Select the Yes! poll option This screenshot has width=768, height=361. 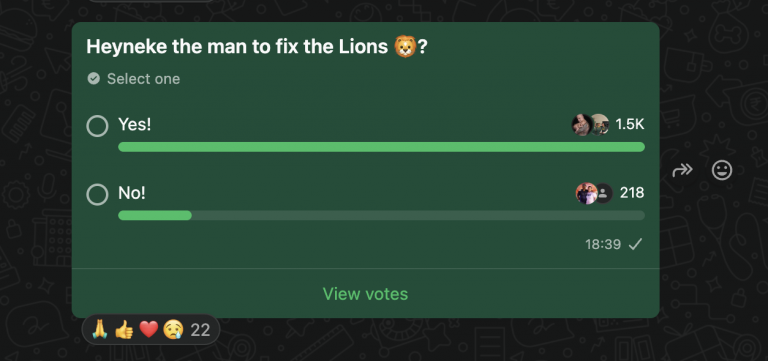pyautogui.click(x=97, y=126)
